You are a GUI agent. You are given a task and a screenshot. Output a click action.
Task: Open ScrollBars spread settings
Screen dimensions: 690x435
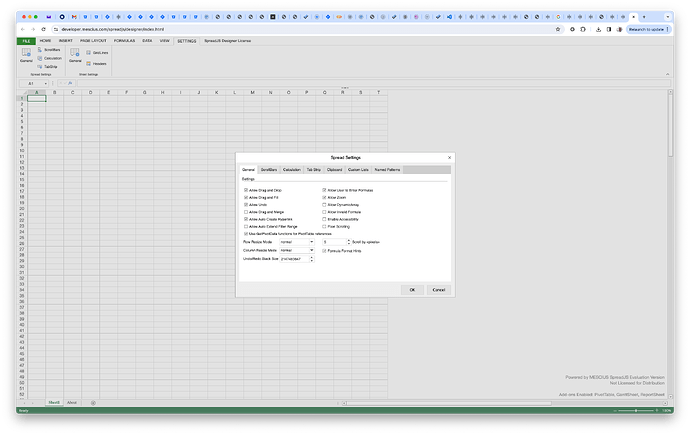click(x=49, y=50)
